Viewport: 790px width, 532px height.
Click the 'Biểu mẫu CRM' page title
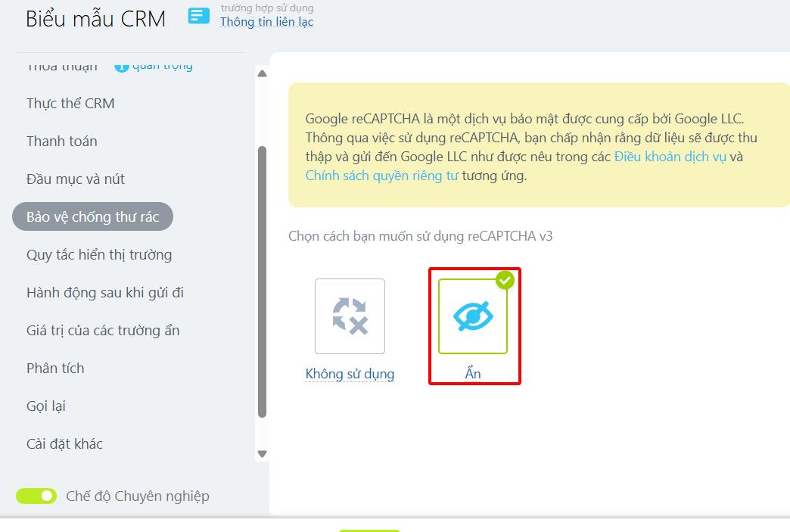[x=96, y=19]
